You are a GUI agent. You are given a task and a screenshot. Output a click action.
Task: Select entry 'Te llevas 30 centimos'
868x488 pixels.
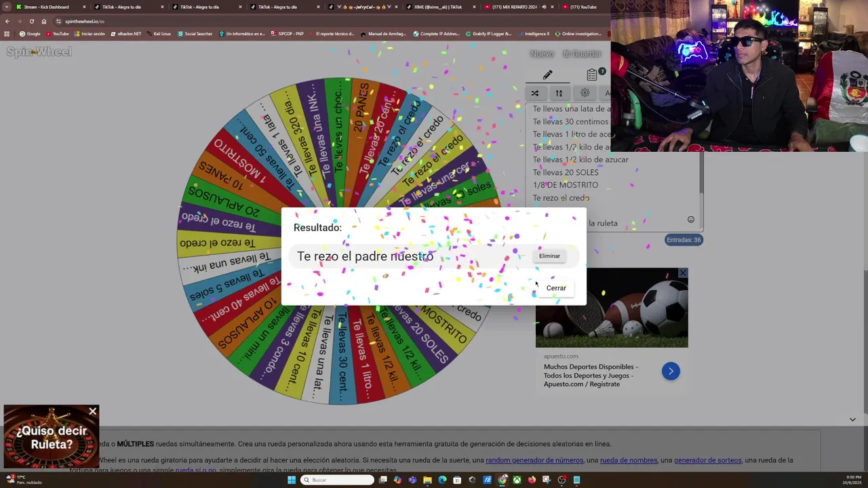coord(570,121)
